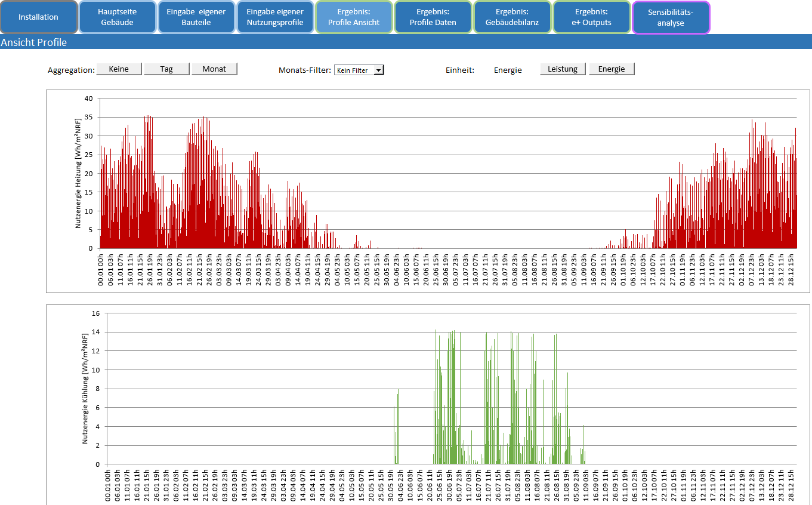Click the 40 value on heating y-axis
812x505 pixels.
[x=89, y=98]
